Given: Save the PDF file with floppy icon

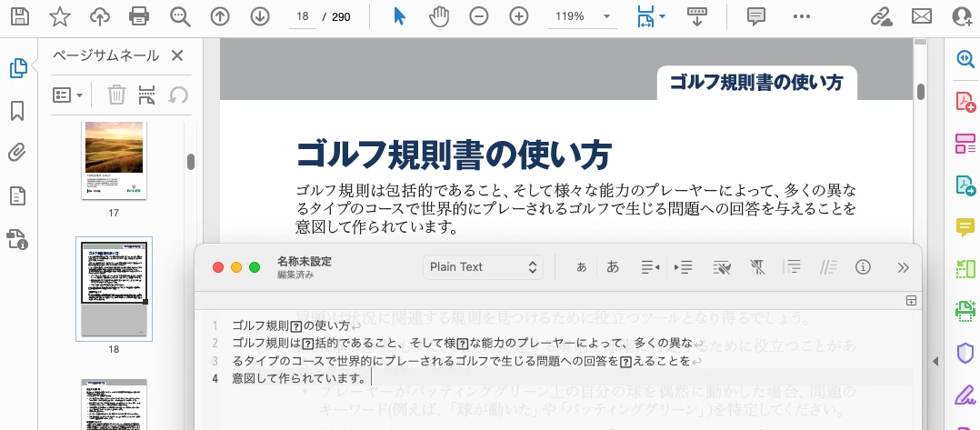Looking at the screenshot, I should tap(19, 16).
